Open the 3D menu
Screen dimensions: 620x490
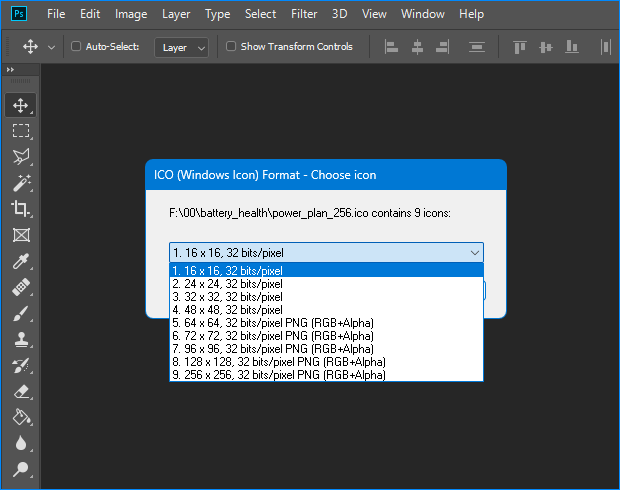tap(339, 14)
